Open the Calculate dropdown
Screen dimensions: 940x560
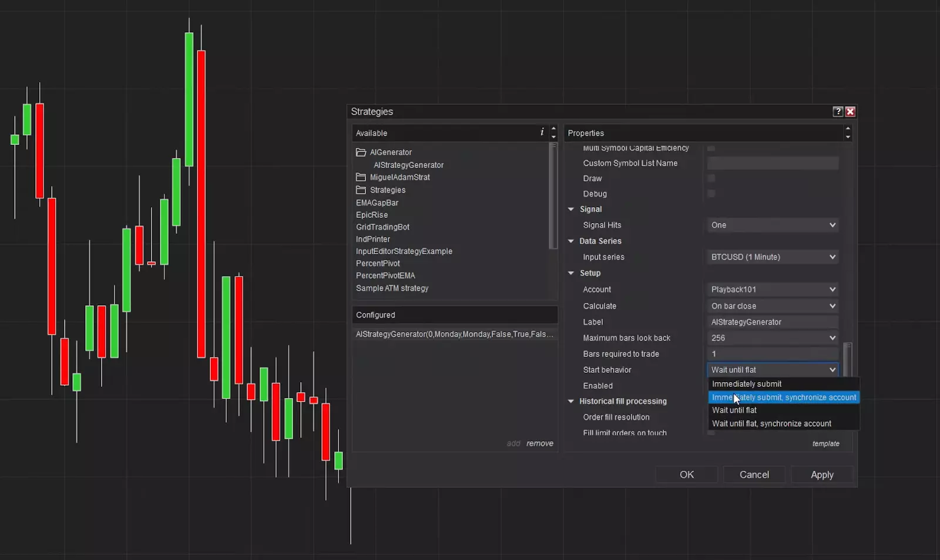773,306
